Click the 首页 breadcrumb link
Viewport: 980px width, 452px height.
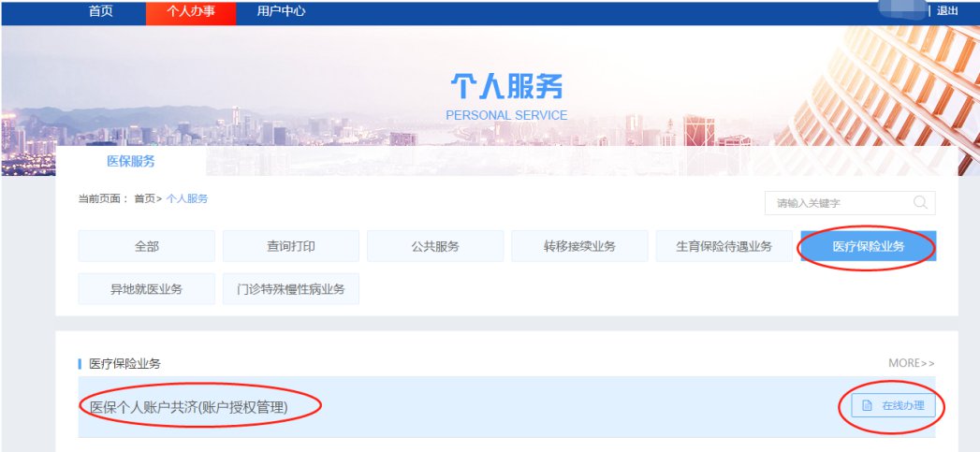click(144, 198)
